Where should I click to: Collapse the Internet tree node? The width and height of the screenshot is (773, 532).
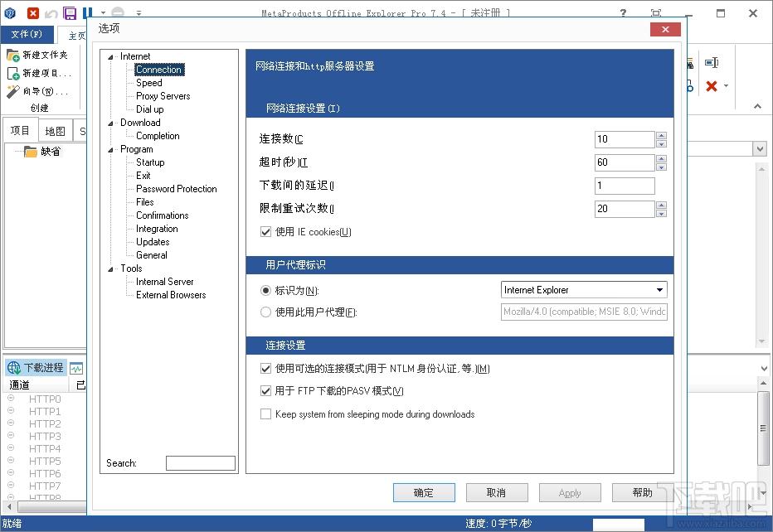pos(110,57)
